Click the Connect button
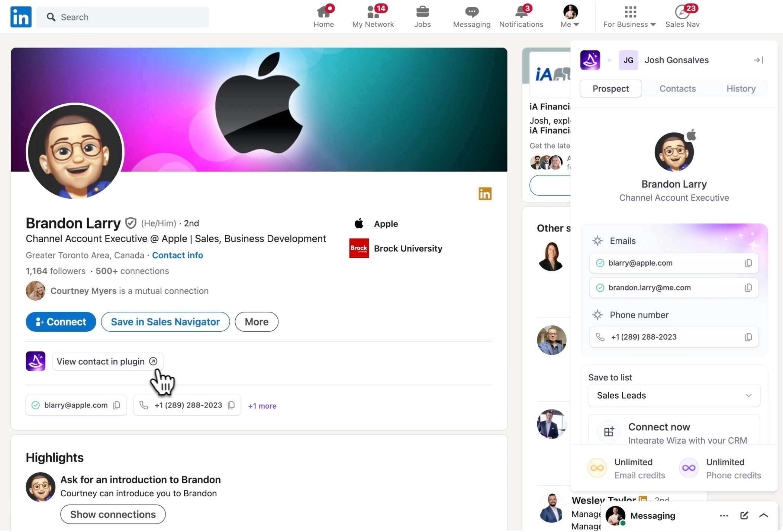Screen dimensions: 783x532 [61, 322]
